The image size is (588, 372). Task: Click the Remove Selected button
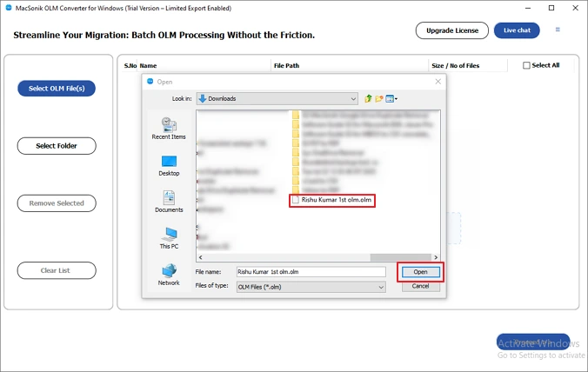tap(57, 203)
